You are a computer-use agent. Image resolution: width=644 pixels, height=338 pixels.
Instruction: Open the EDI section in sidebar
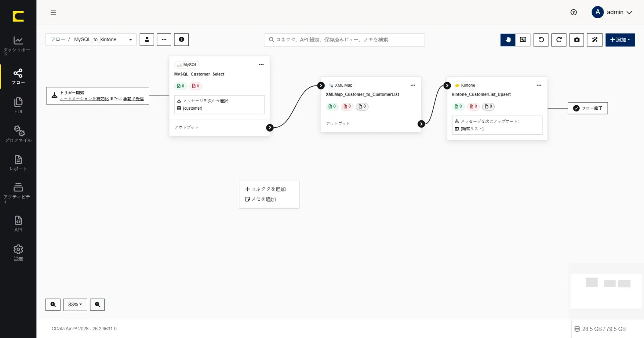point(18,106)
